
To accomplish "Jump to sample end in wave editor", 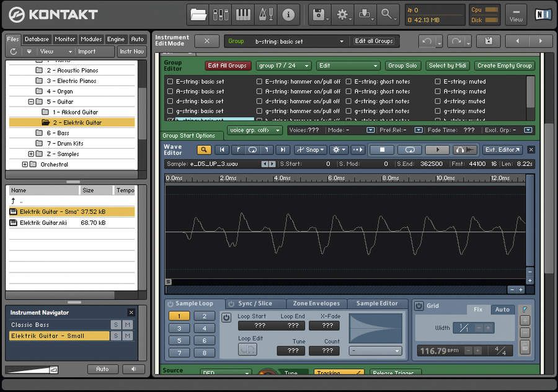I will 283,150.
